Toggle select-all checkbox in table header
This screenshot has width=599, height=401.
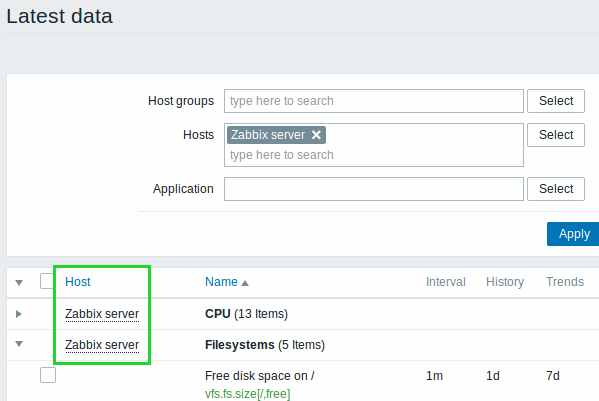tap(47, 281)
